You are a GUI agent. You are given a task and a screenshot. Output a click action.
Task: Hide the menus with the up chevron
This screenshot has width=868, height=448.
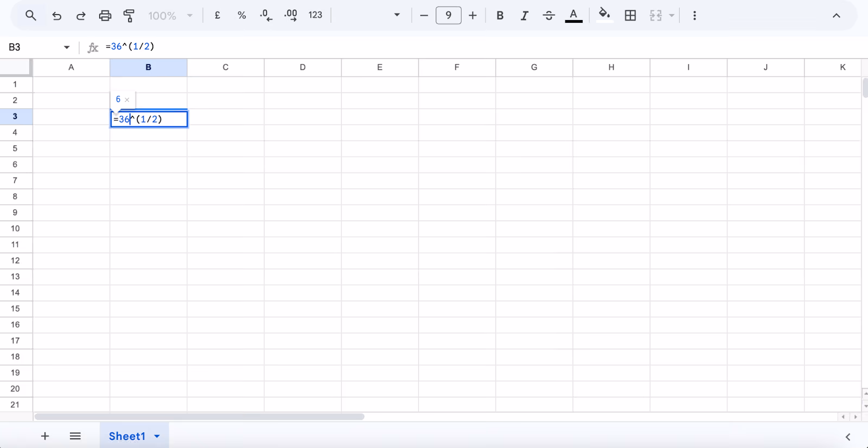(x=837, y=16)
